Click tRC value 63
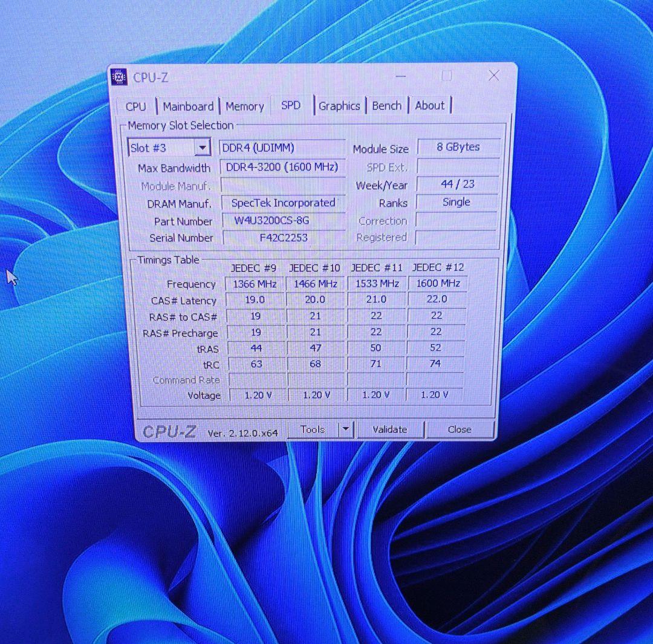 (256, 364)
